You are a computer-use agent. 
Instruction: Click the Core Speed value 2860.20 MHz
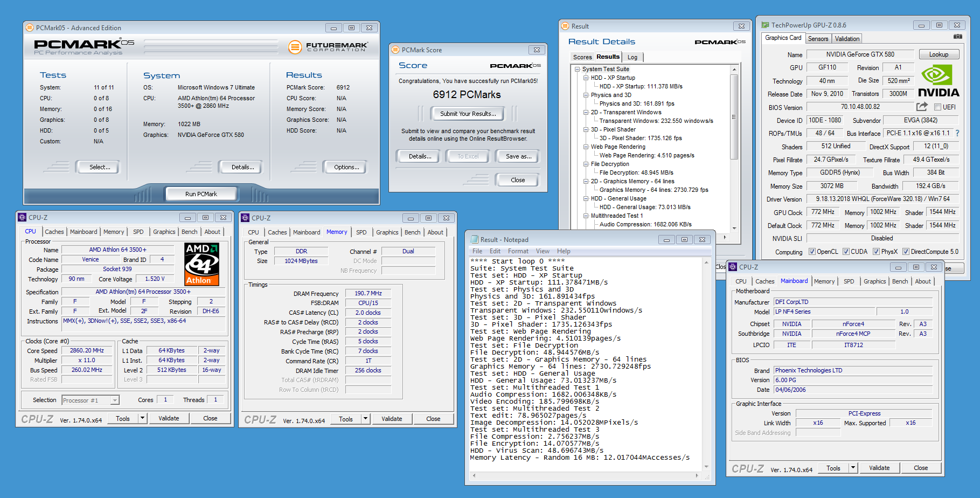[x=87, y=350]
